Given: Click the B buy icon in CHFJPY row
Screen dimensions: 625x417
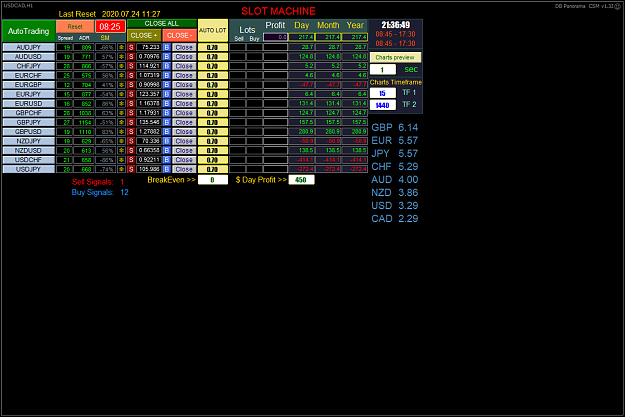Looking at the screenshot, I should pyautogui.click(x=167, y=66).
